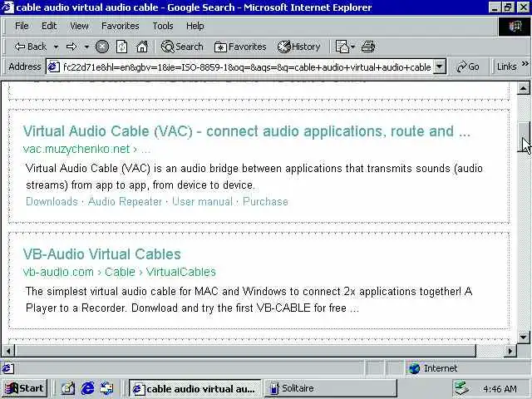The image size is (532, 399).
Task: Refresh the page with Refresh icon
Action: click(x=122, y=47)
